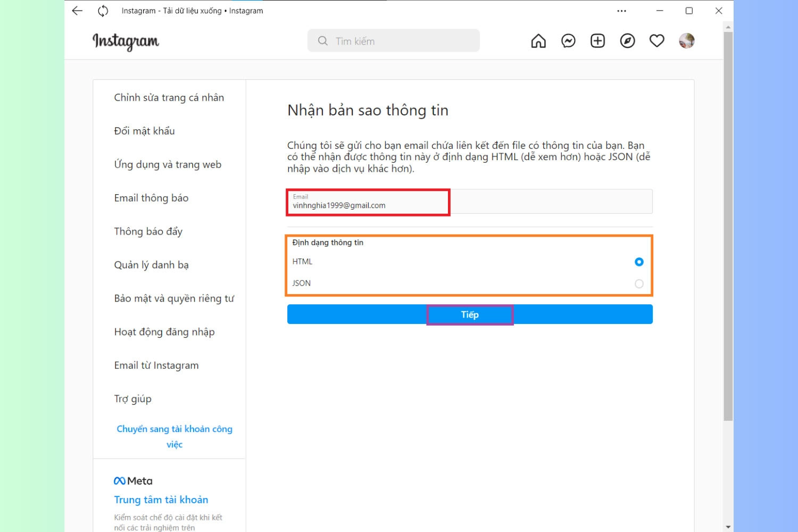
Task: Click the Instagram logo
Action: (x=126, y=41)
